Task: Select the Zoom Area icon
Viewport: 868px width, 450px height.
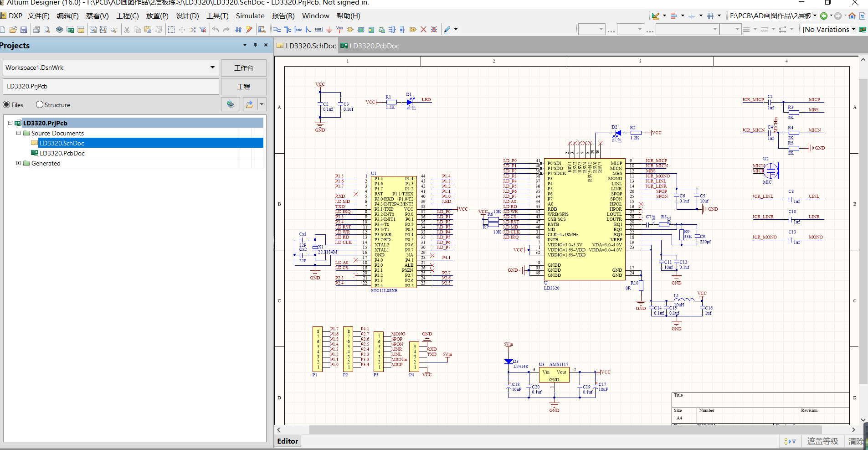Action: pyautogui.click(x=103, y=30)
